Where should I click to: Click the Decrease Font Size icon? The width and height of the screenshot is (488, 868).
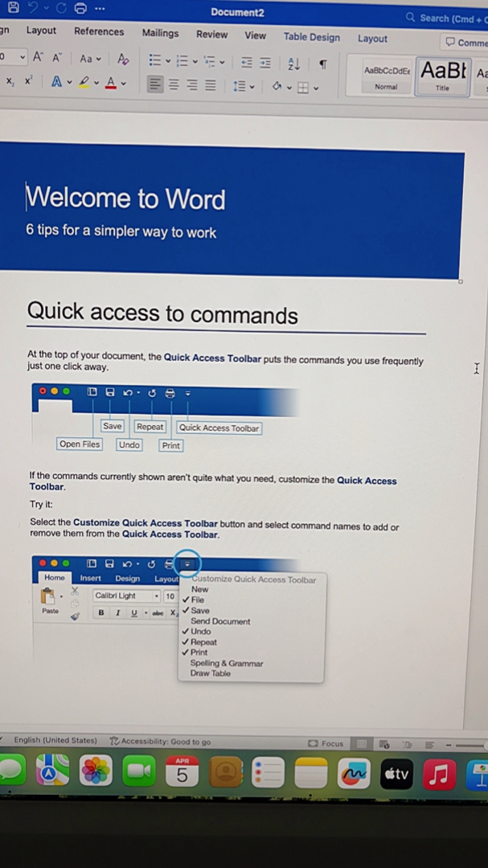pos(57,58)
